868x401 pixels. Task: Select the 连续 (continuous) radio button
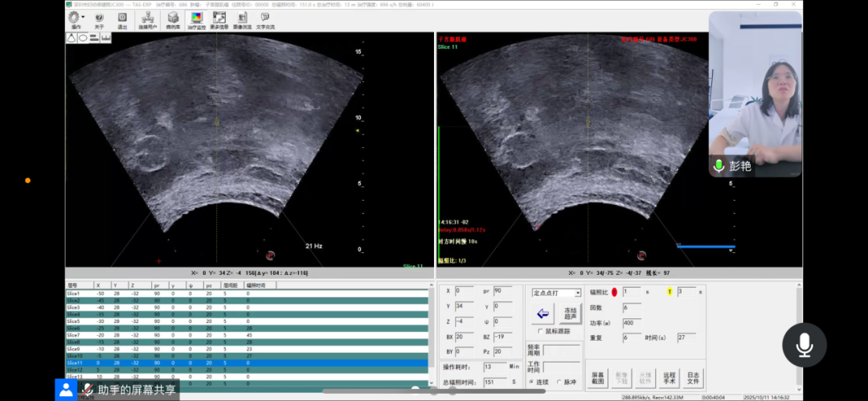click(x=531, y=382)
